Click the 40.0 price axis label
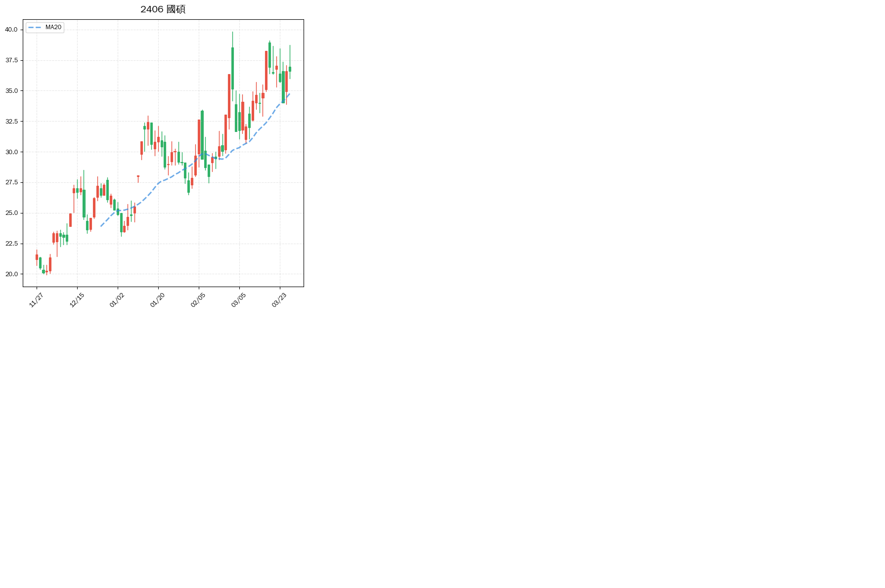This screenshot has height=588, width=885. [x=11, y=30]
